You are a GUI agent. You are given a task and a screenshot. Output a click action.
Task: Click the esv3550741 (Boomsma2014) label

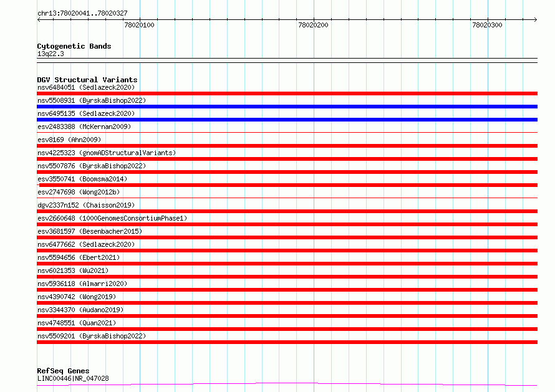(82, 179)
